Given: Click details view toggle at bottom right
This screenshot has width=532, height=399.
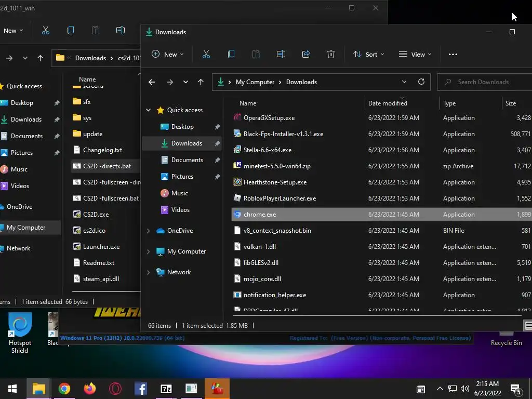Looking at the screenshot, I should pyautogui.click(x=528, y=326).
